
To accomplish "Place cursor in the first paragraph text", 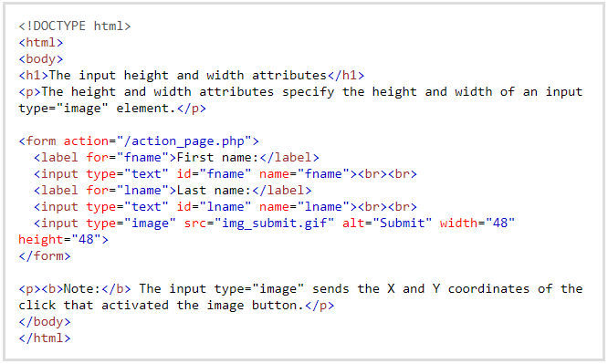I will (300, 100).
